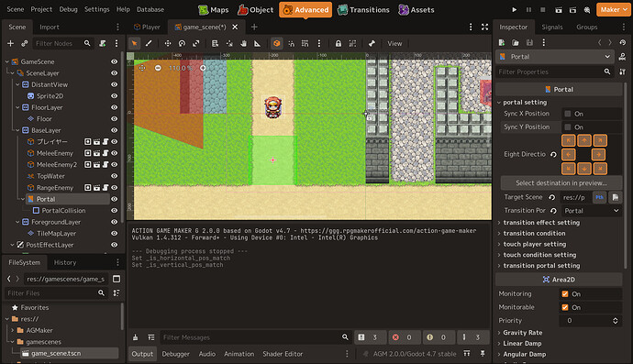The width and height of the screenshot is (633, 364).
Task: Open the Debugger bottom panel
Action: coord(175,354)
